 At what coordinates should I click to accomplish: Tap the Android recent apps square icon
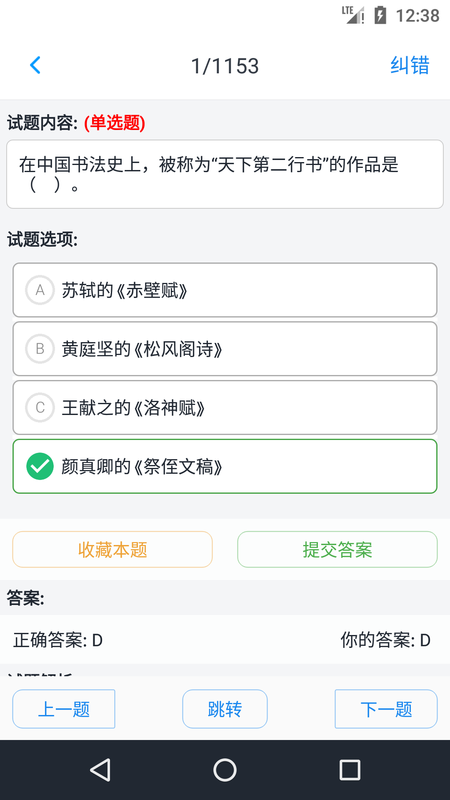[x=350, y=770]
